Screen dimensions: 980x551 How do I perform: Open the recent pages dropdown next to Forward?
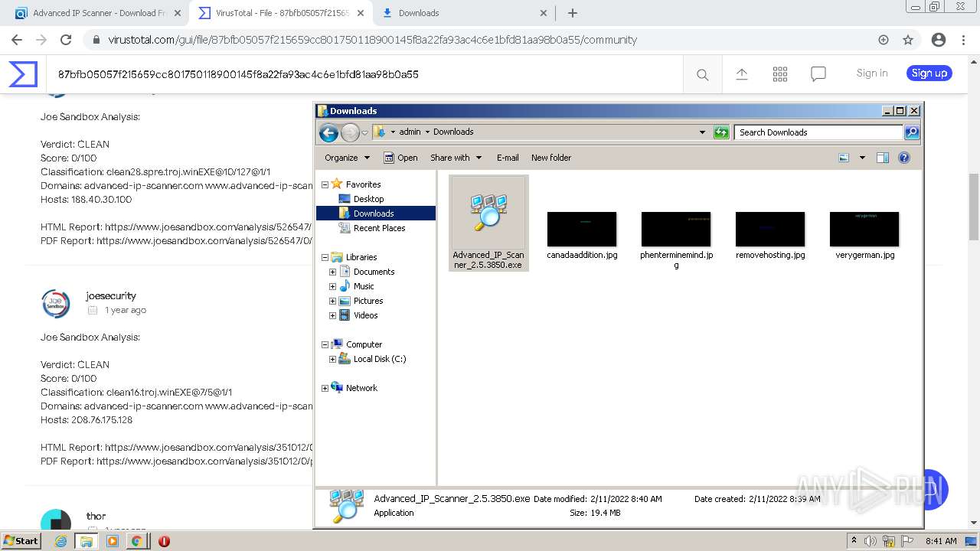click(364, 132)
